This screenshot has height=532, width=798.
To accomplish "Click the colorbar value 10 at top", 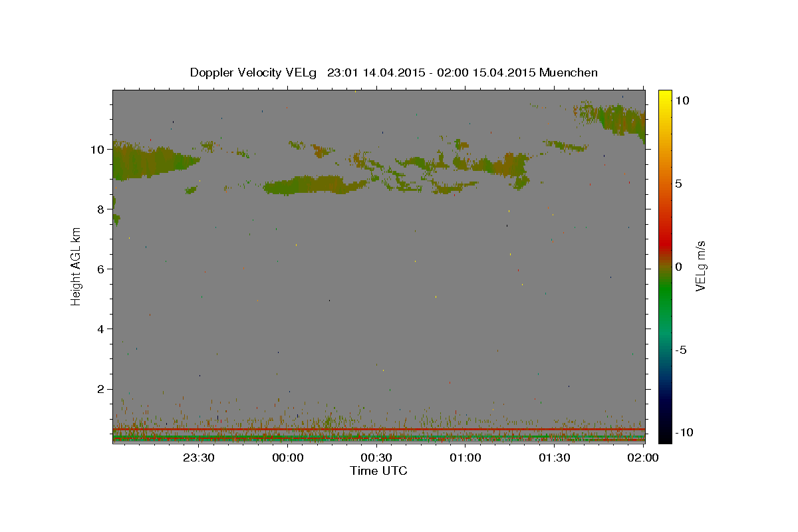I will point(682,100).
